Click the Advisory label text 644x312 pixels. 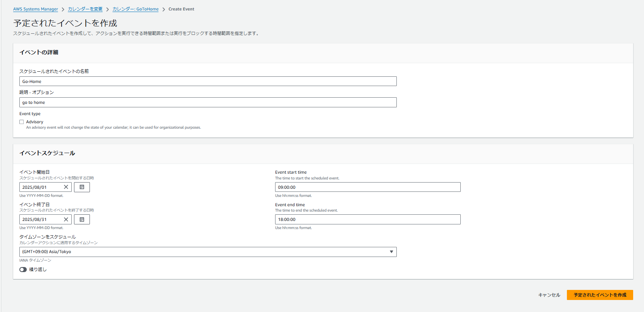35,122
